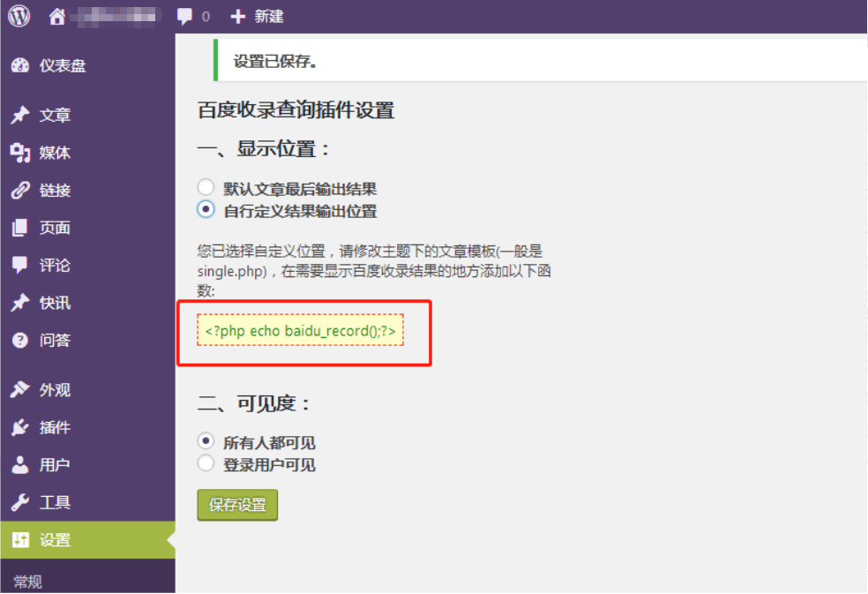868x594 pixels.
Task: Select 默认文章最后输出结果 radio option
Action: (x=206, y=187)
